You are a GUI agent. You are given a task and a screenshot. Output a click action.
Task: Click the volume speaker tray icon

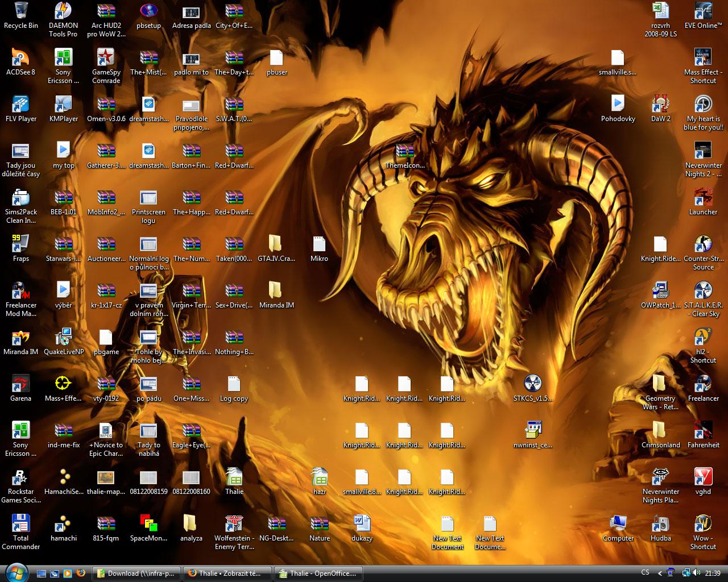point(697,573)
